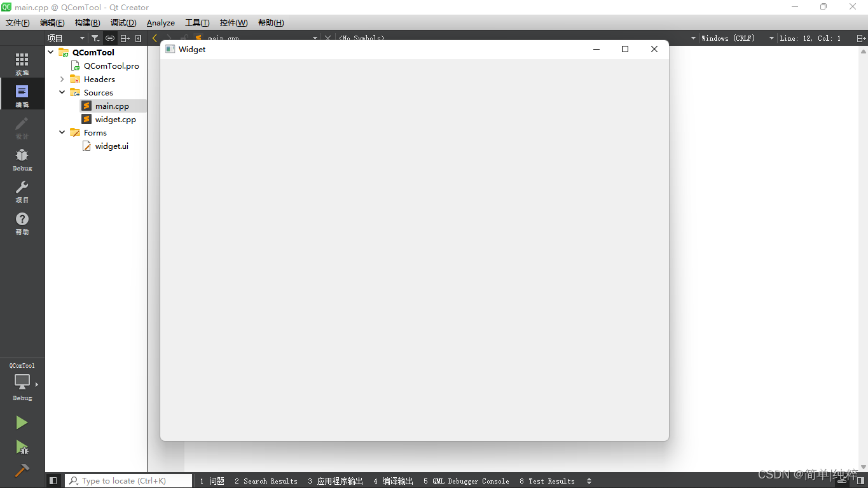Click the green Run button
Screen dimensions: 868x488
tap(22, 422)
